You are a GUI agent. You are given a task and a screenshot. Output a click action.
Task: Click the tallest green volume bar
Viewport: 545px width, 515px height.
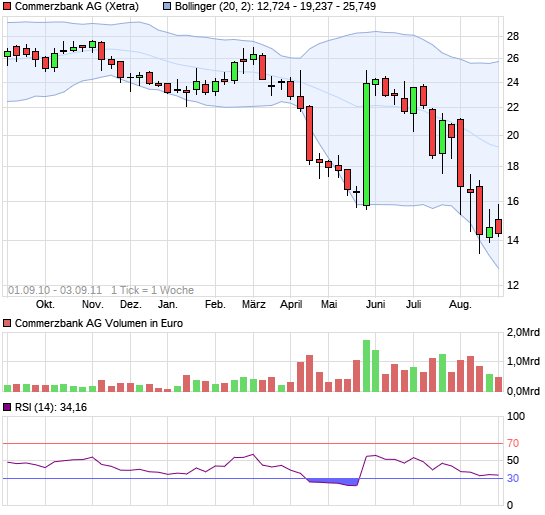click(x=366, y=366)
